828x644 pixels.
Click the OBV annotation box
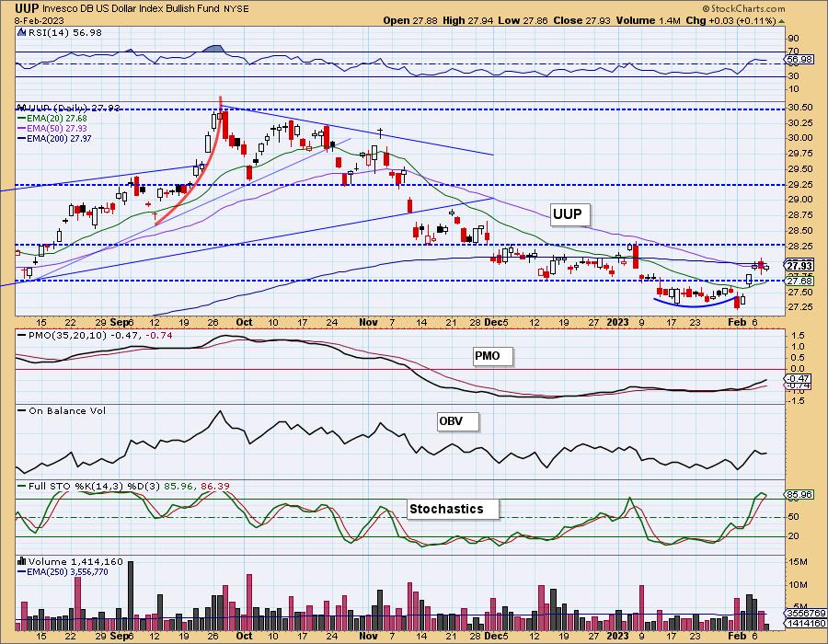click(457, 421)
